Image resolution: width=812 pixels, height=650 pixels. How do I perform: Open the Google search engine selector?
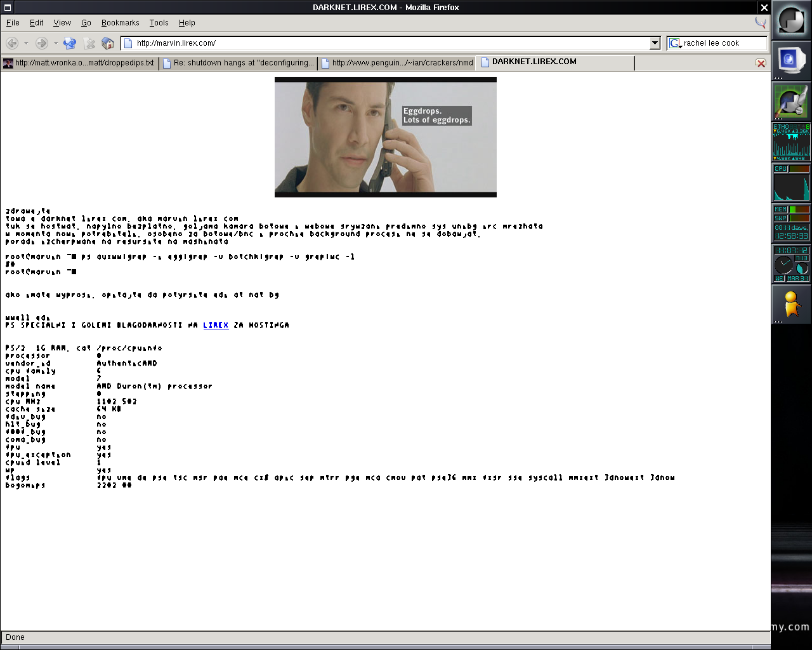pyautogui.click(x=675, y=43)
